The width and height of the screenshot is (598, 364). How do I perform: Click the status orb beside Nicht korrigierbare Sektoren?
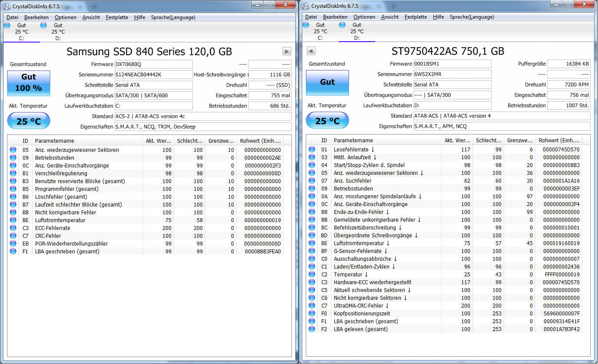point(312,298)
